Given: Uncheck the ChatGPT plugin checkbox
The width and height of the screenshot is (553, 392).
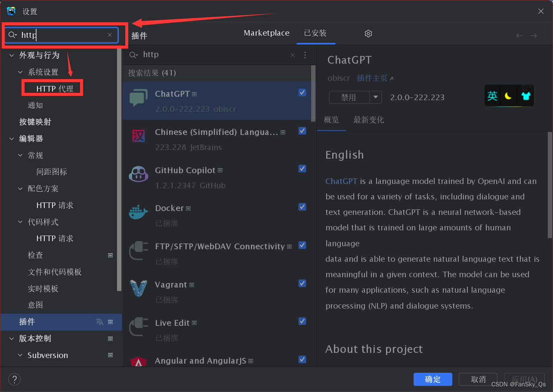Looking at the screenshot, I should click(302, 92).
